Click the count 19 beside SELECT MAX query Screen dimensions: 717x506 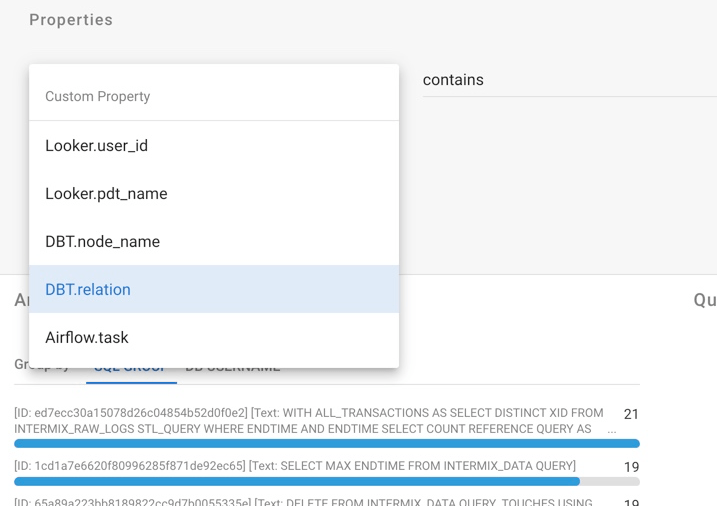[631, 467]
